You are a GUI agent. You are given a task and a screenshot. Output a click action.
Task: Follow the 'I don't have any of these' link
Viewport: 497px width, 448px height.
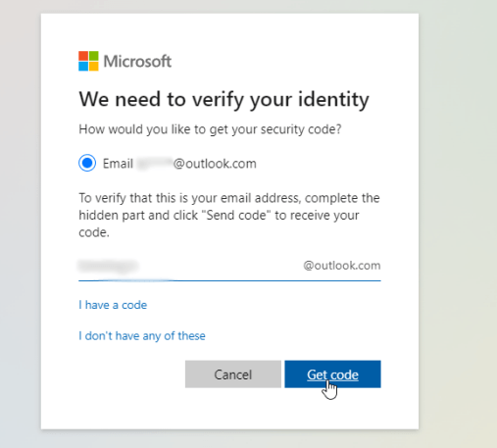(142, 335)
